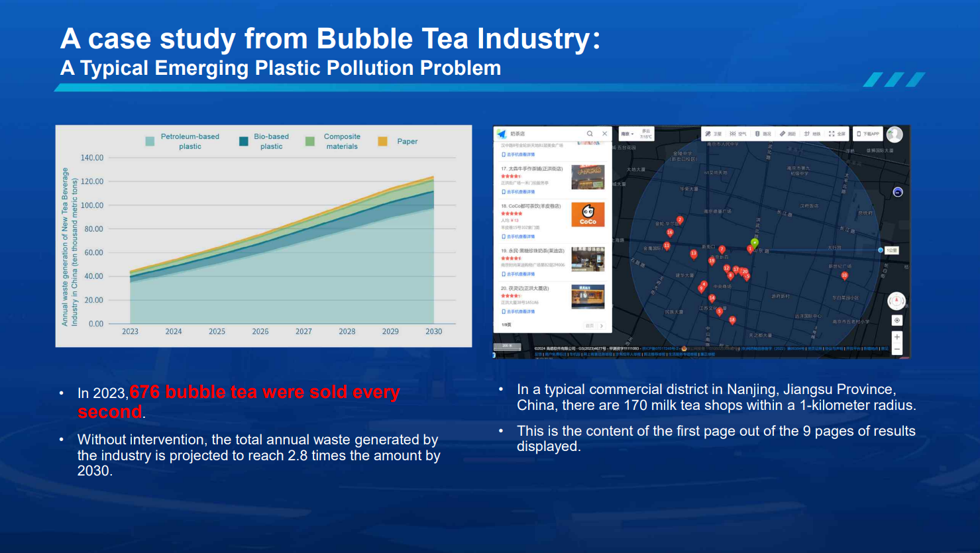980x553 pixels.
Task: Focus the 奶茶店 search input field
Action: point(547,134)
